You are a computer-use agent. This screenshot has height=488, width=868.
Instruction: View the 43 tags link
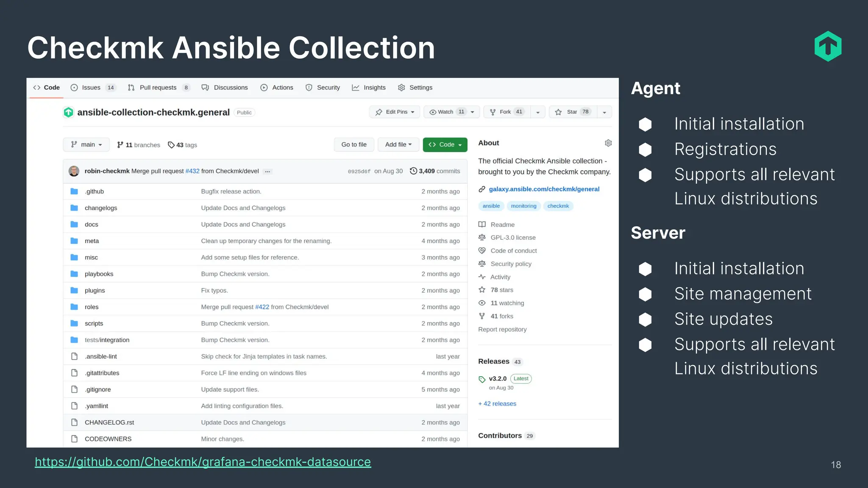click(x=182, y=145)
